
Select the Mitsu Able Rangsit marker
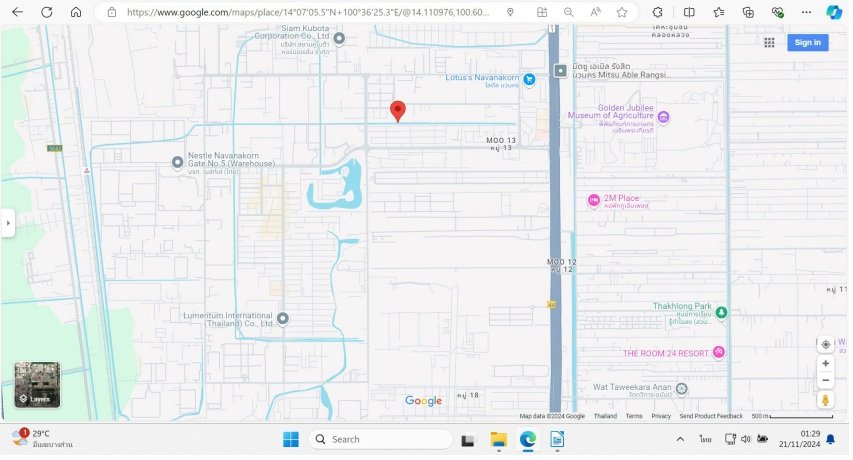(x=560, y=71)
